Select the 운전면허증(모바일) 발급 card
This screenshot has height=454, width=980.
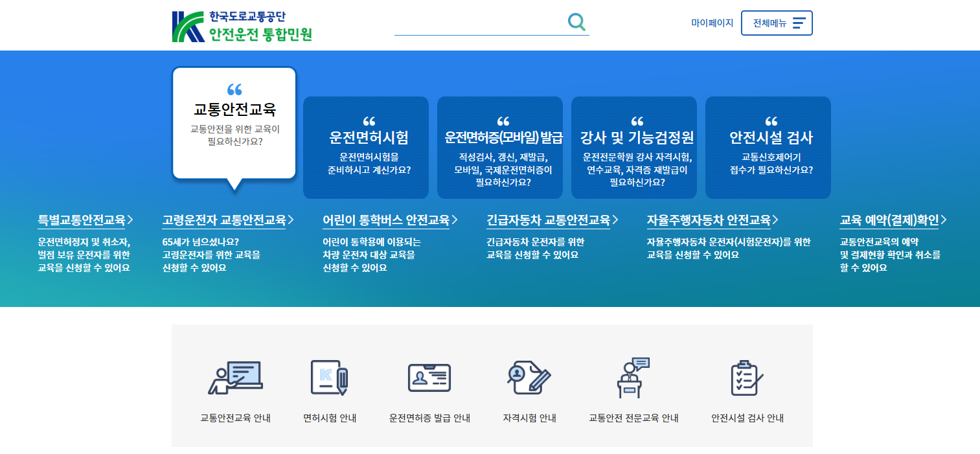(x=500, y=148)
